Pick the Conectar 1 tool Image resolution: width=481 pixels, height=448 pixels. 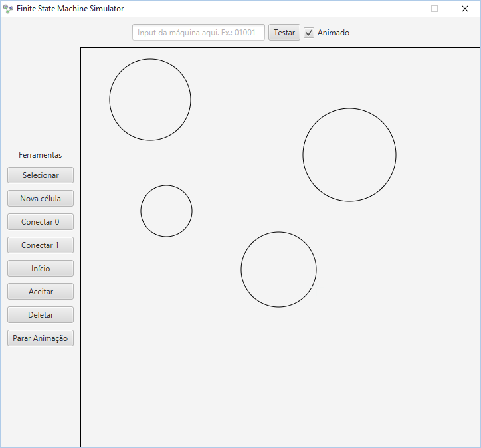[41, 245]
